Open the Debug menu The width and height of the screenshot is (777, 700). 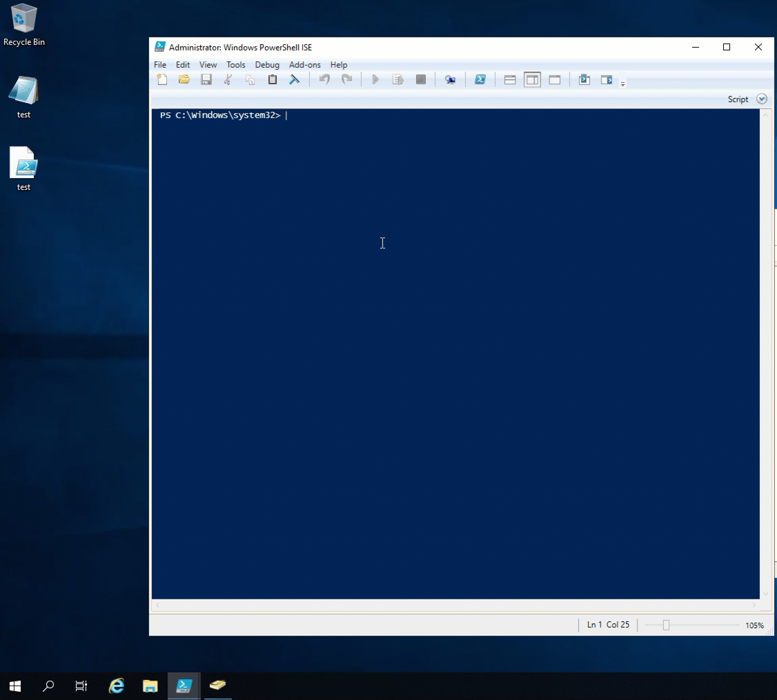pos(267,64)
